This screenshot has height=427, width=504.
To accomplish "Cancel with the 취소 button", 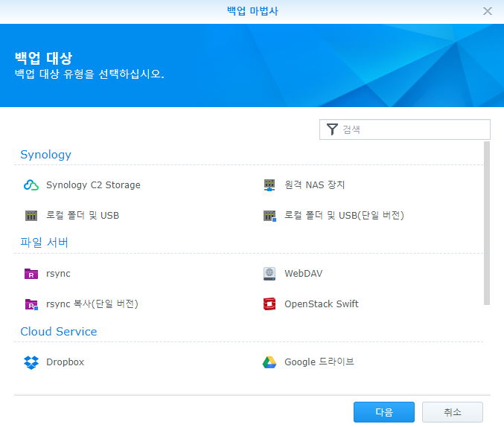I will point(453,412).
